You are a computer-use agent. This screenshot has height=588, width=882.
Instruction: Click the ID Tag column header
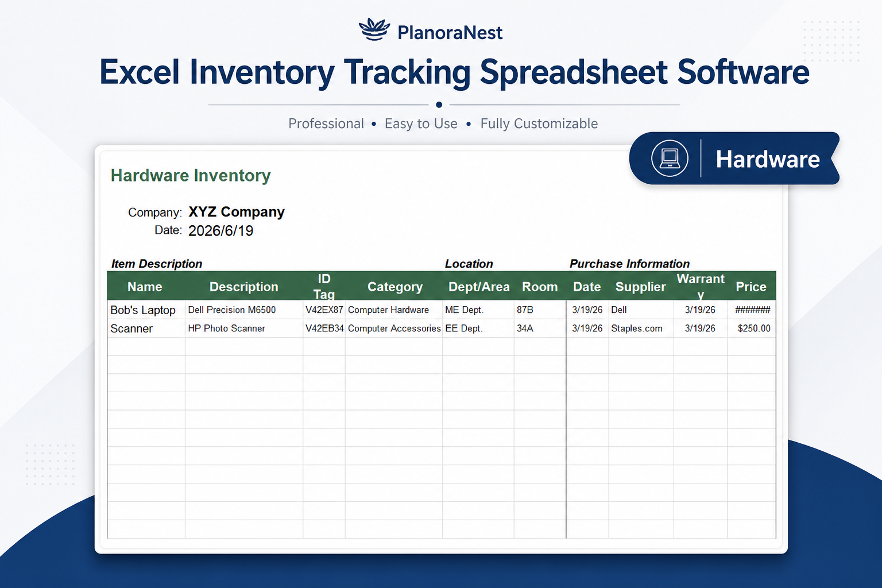click(324, 287)
